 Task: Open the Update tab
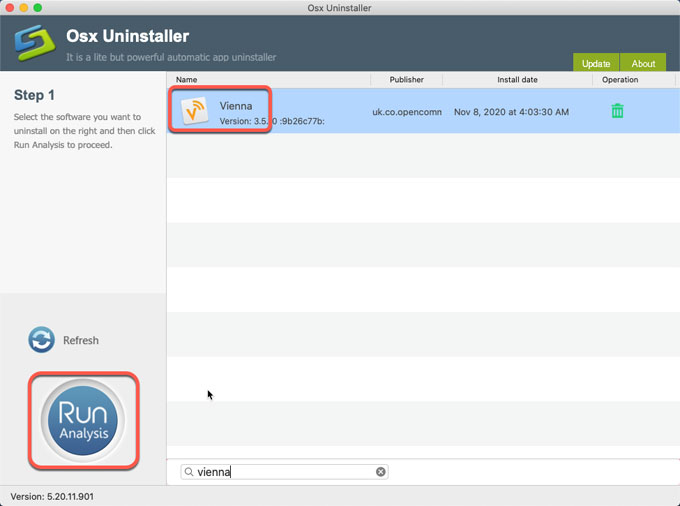point(596,63)
